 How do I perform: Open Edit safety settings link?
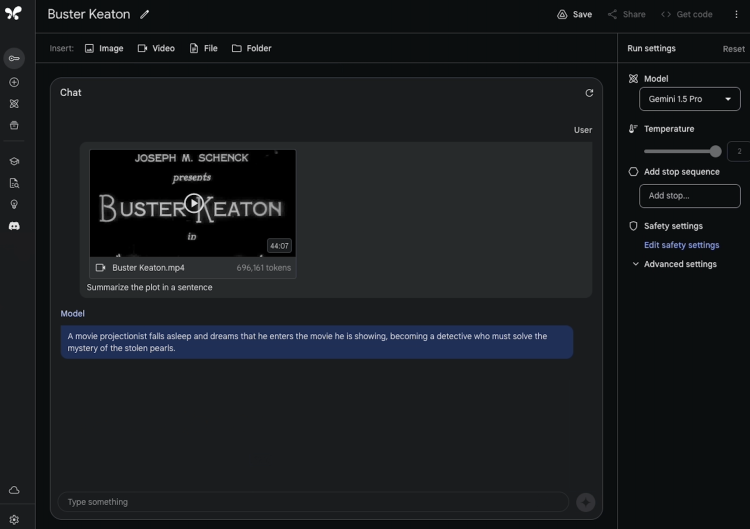tap(681, 245)
